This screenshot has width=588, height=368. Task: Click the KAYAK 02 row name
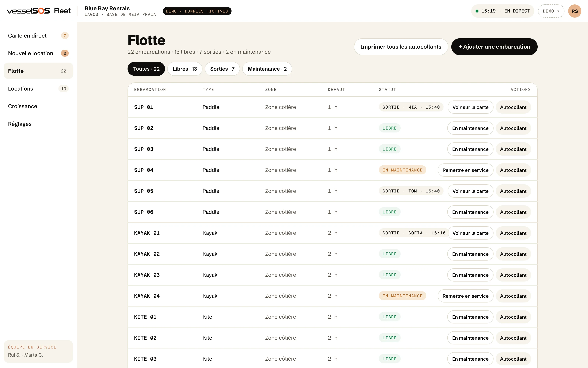147,254
